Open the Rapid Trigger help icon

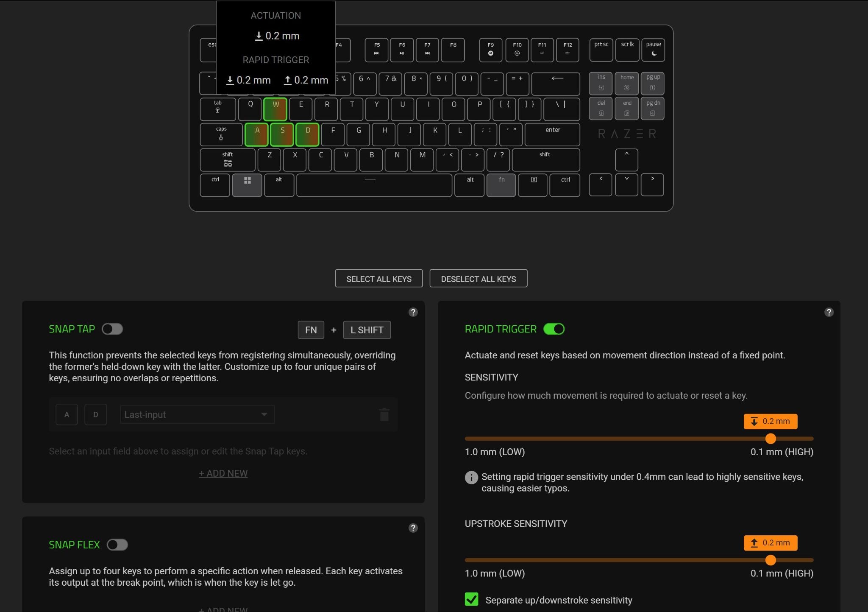point(829,312)
